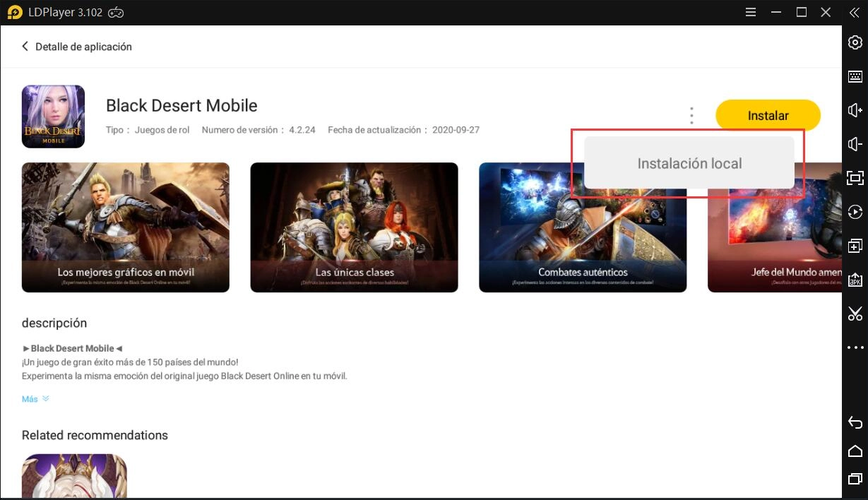Collapse the right sidebar with chevron arrows

(x=855, y=12)
